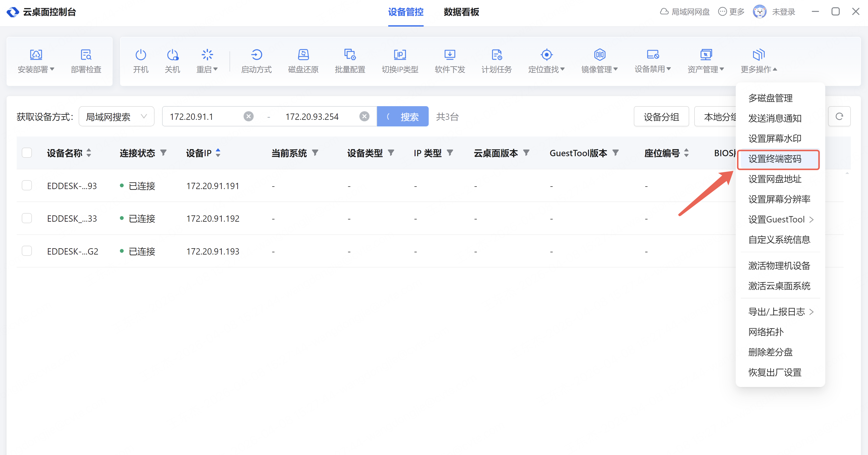Viewport: 868px width, 455px height.
Task: Switch to the 数据看板 tab
Action: click(x=461, y=12)
